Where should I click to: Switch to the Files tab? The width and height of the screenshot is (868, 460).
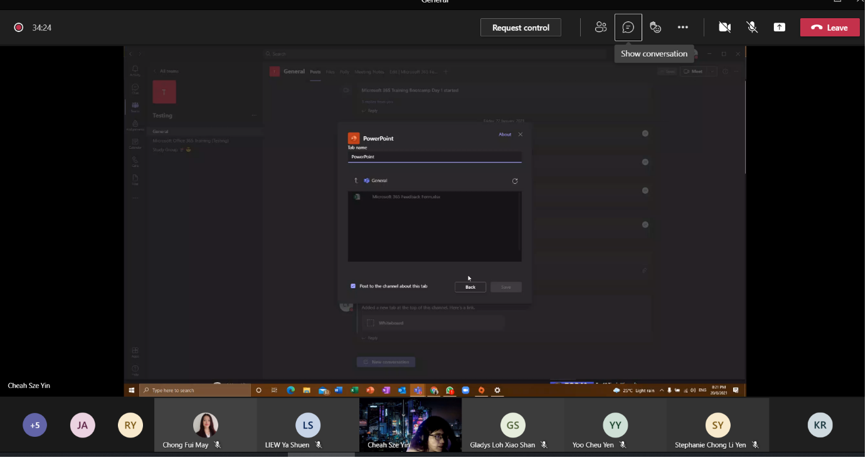pyautogui.click(x=330, y=72)
